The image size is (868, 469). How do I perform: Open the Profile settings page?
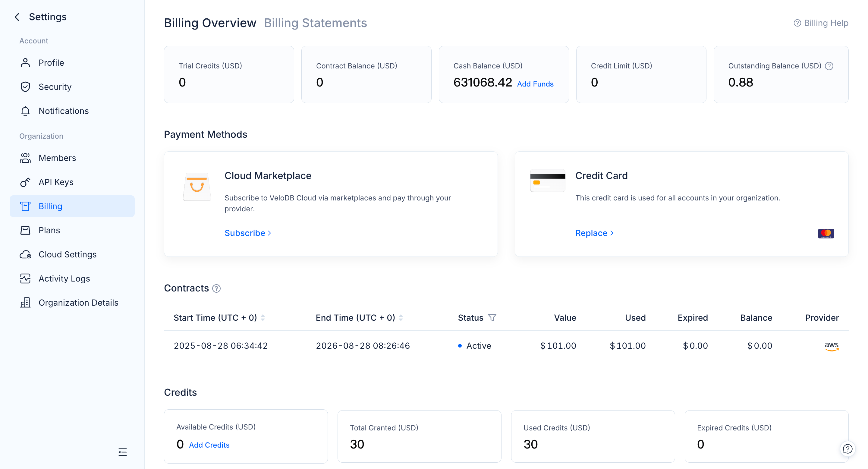[x=72, y=63]
